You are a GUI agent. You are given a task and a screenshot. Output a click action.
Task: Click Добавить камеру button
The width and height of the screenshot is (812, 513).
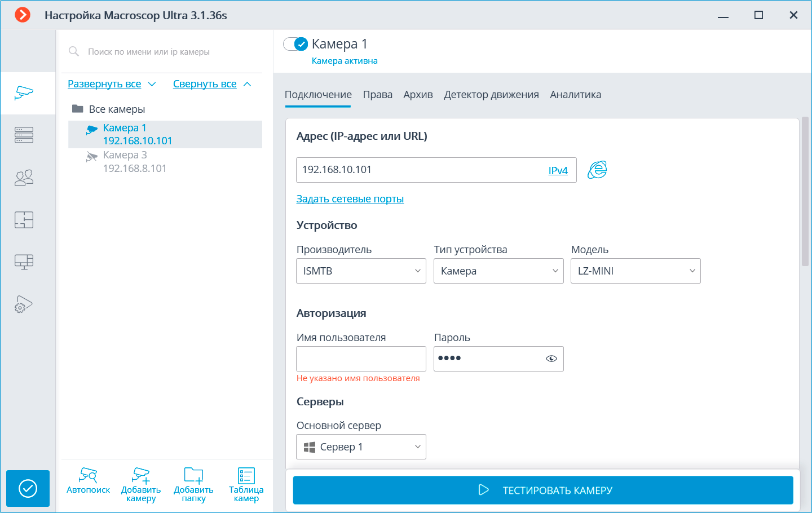click(141, 485)
